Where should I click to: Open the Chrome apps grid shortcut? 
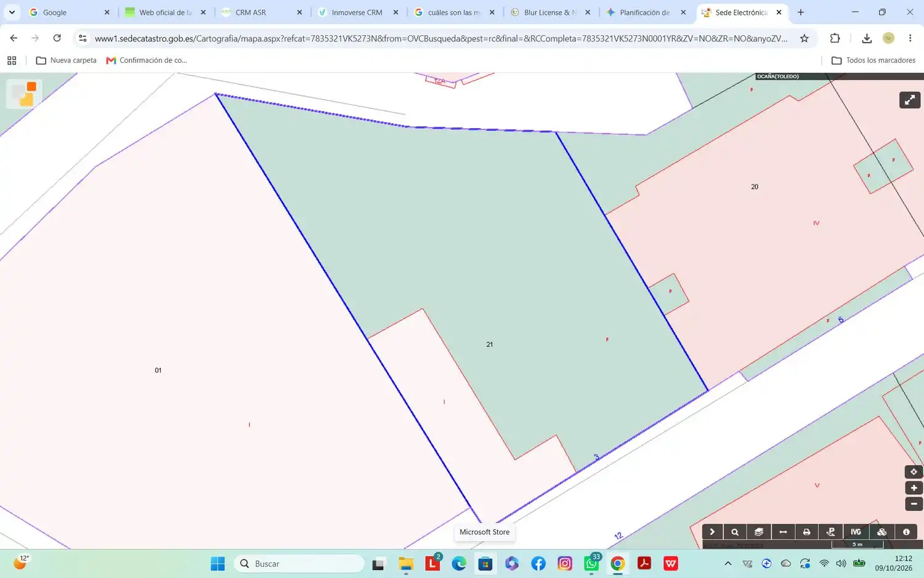[12, 60]
